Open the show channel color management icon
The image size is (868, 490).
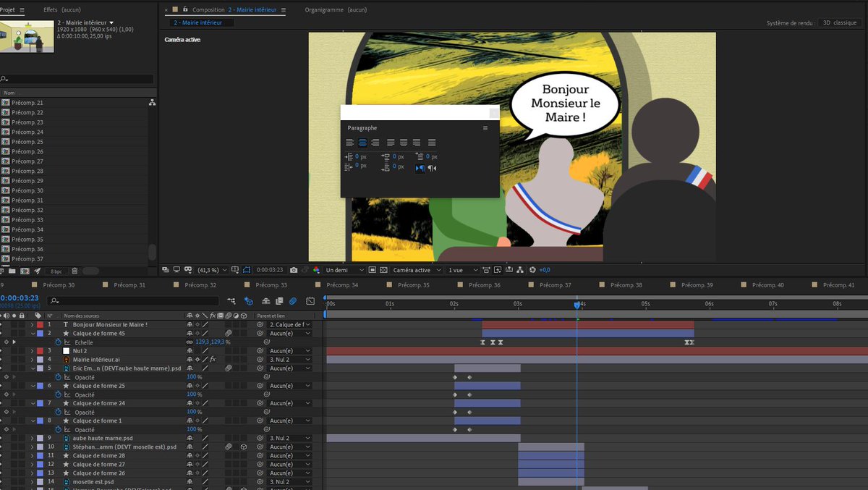tap(316, 270)
